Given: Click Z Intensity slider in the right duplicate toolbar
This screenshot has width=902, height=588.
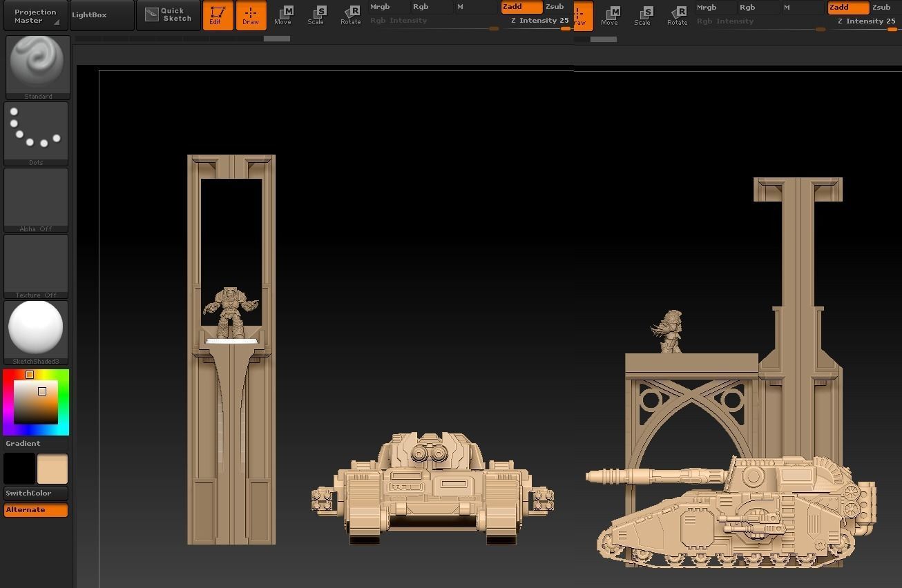Looking at the screenshot, I should pos(865,23).
